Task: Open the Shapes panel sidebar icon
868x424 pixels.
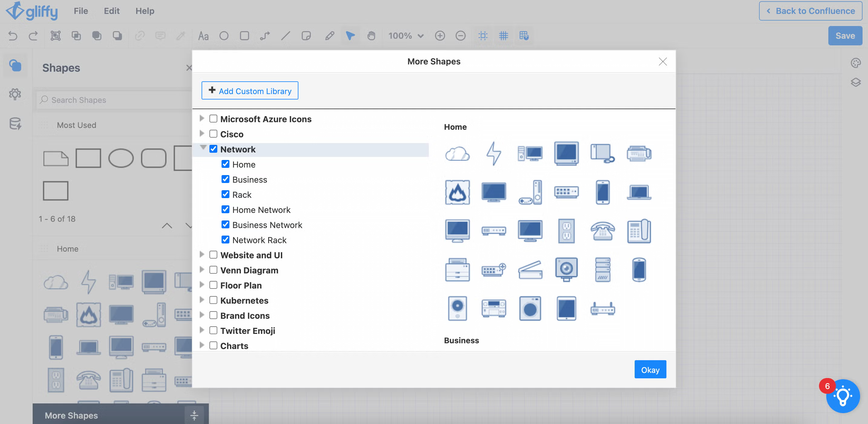Action: tap(15, 65)
